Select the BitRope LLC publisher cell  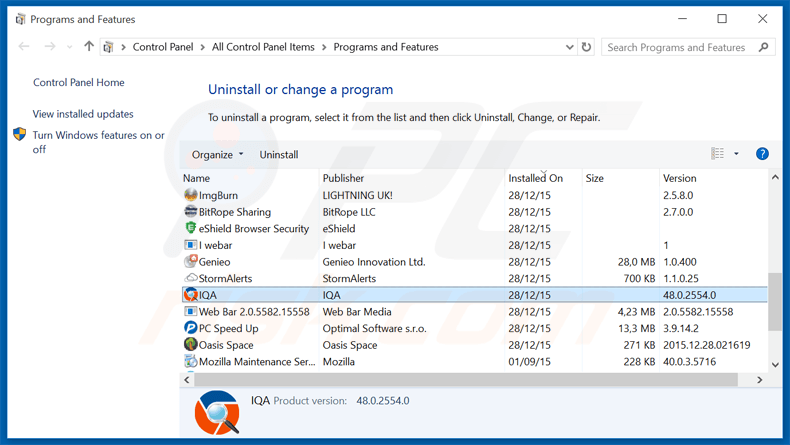[349, 212]
